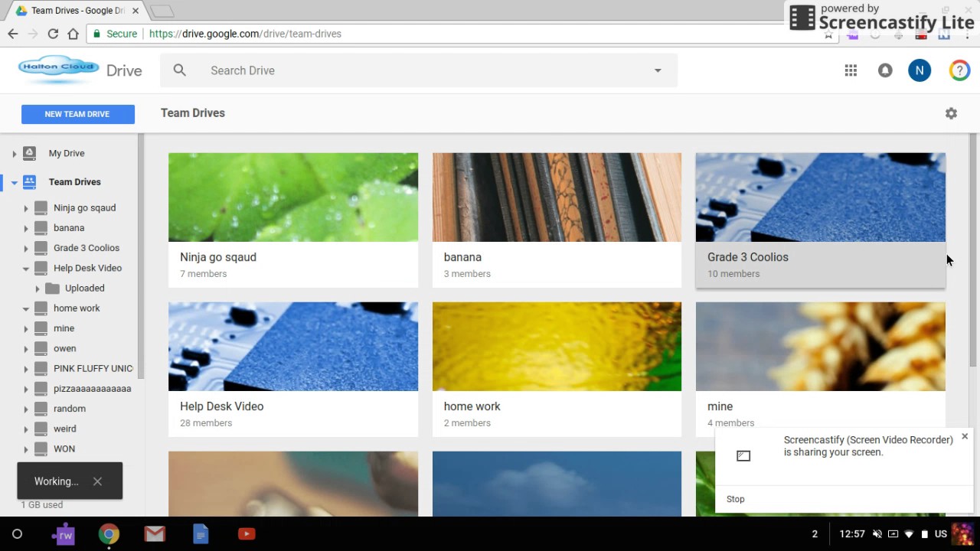Collapse home work tree arrow
Viewport: 980px width, 551px height.
click(x=25, y=308)
